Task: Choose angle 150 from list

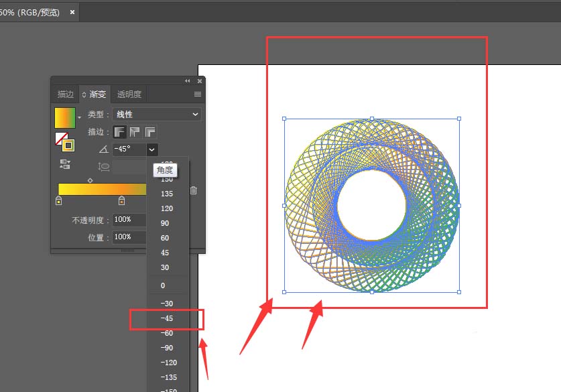Action: coord(167,180)
